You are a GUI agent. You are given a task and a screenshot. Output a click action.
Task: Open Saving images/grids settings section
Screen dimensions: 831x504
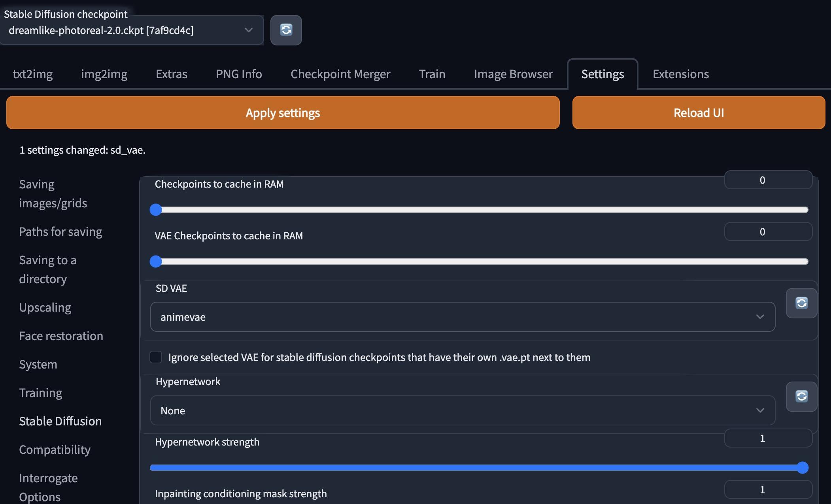(53, 194)
